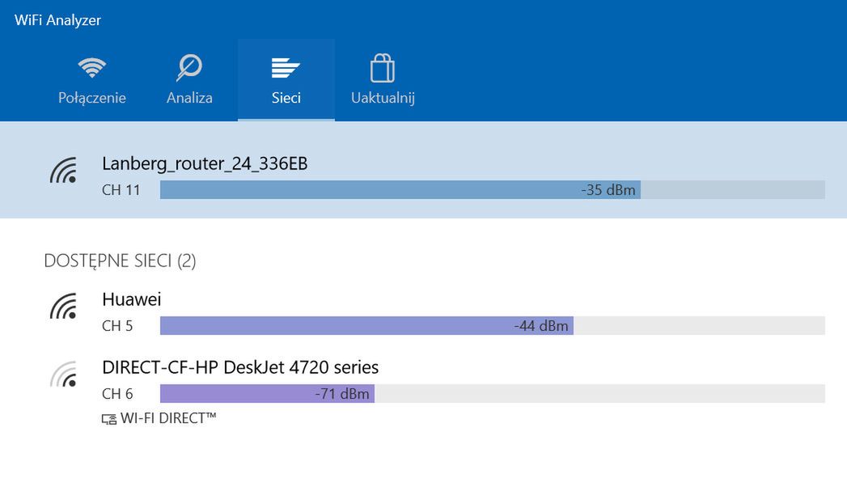This screenshot has height=504, width=847.
Task: Select the Huawei network name
Action: point(132,299)
